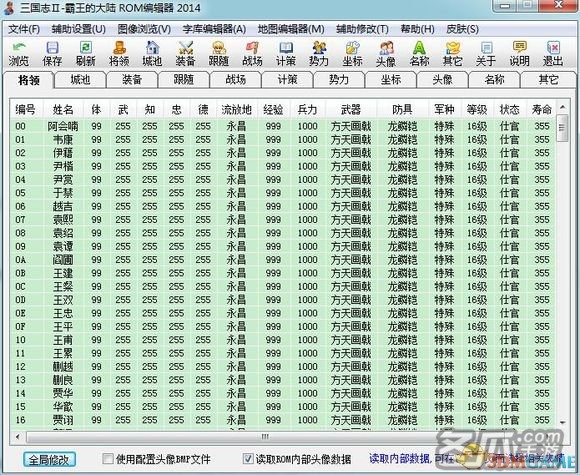This screenshot has height=475, width=580.
Task: Click 永昌 cell in row 08
Action: point(236,233)
